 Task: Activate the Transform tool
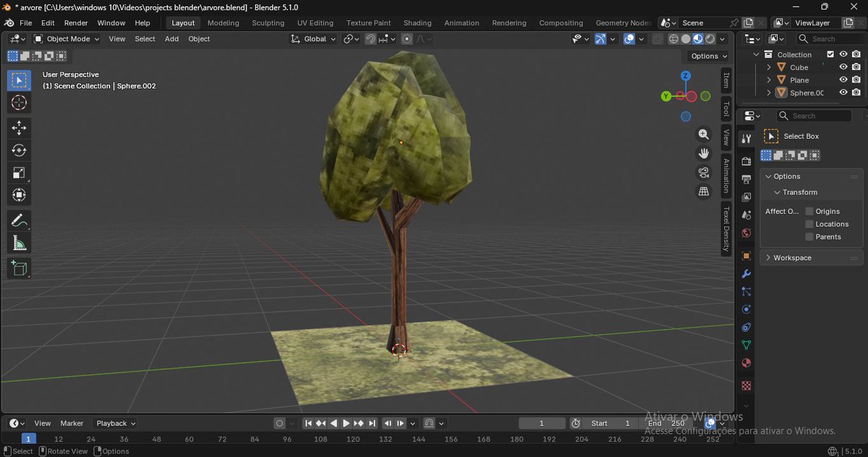point(20,195)
